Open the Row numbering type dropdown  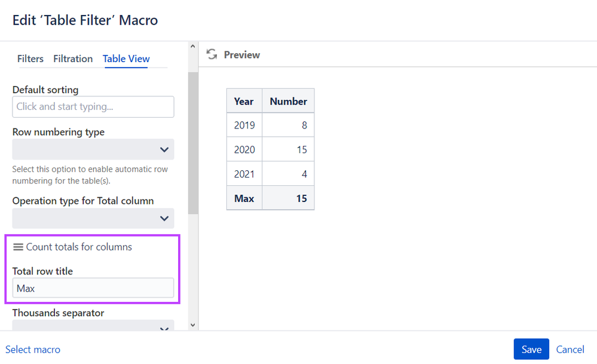click(x=93, y=149)
